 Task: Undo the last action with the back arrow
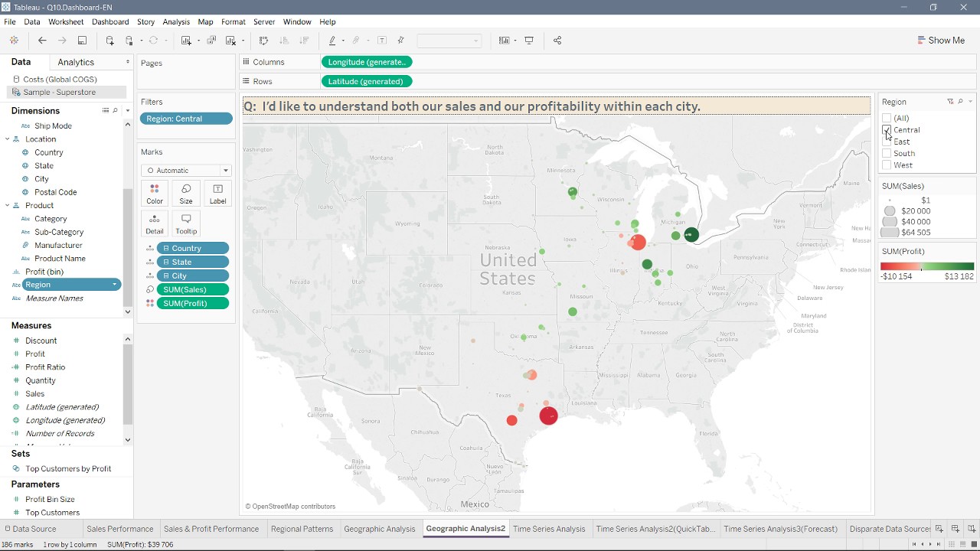coord(42,41)
